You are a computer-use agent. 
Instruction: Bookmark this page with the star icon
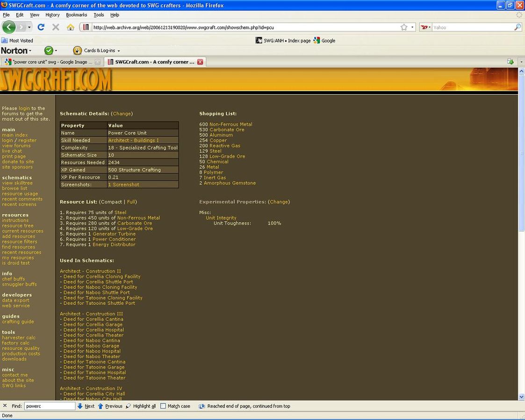click(404, 27)
